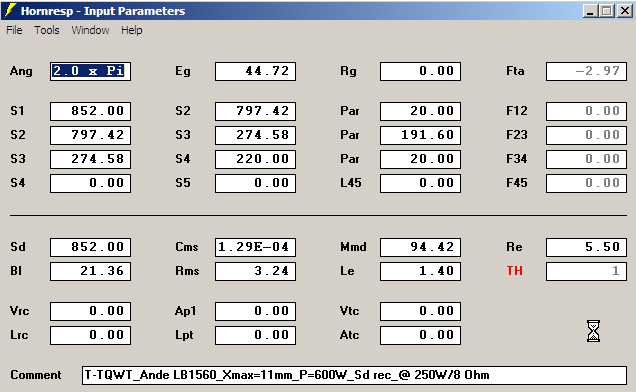
Task: Click the Sd field showing 852.00
Action: coord(90,247)
